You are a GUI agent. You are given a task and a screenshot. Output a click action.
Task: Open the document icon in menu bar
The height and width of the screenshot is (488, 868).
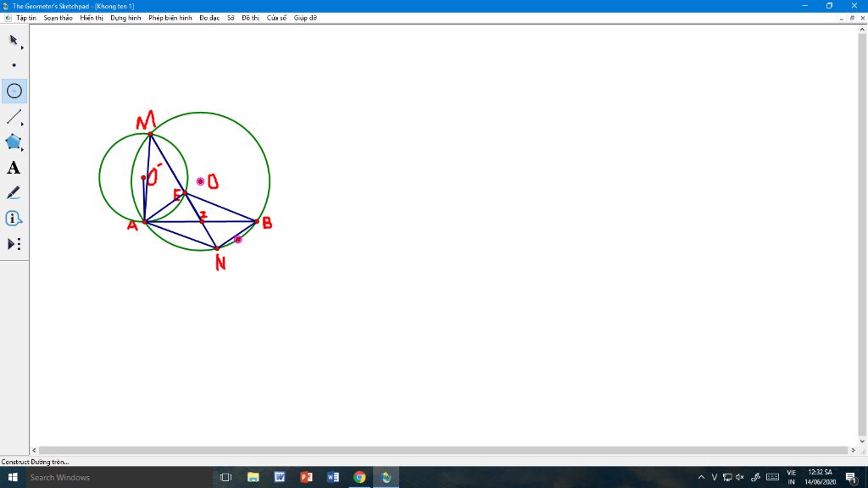[x=8, y=19]
